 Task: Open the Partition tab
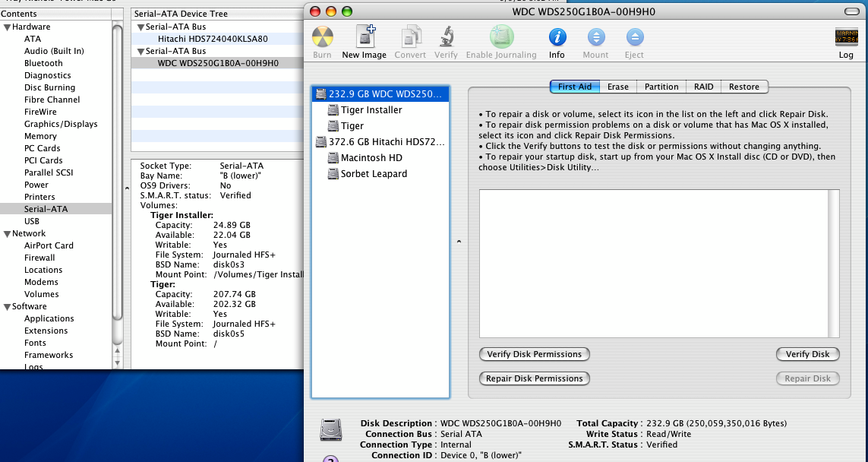point(661,87)
